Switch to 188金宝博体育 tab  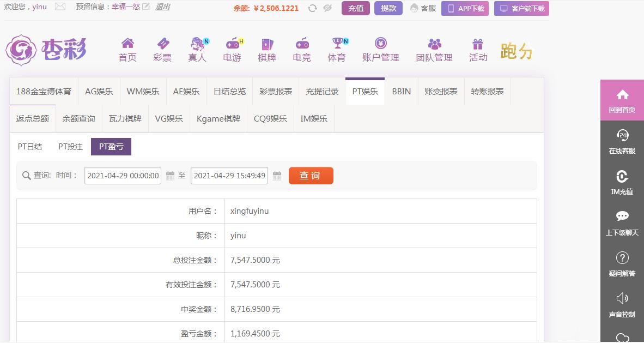[44, 91]
